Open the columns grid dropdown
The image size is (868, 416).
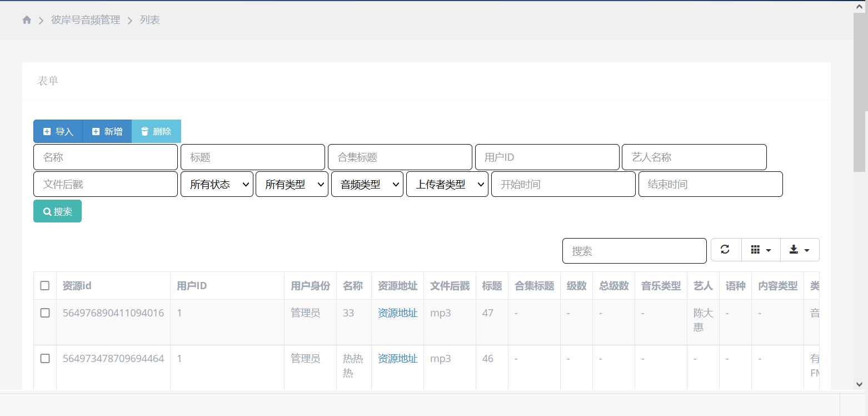click(x=761, y=250)
